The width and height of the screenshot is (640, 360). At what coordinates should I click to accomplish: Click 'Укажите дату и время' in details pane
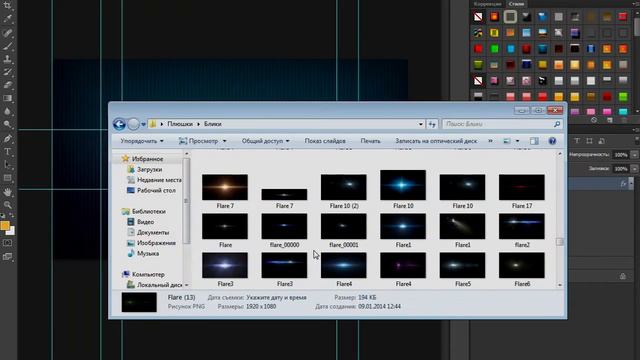[x=276, y=298]
